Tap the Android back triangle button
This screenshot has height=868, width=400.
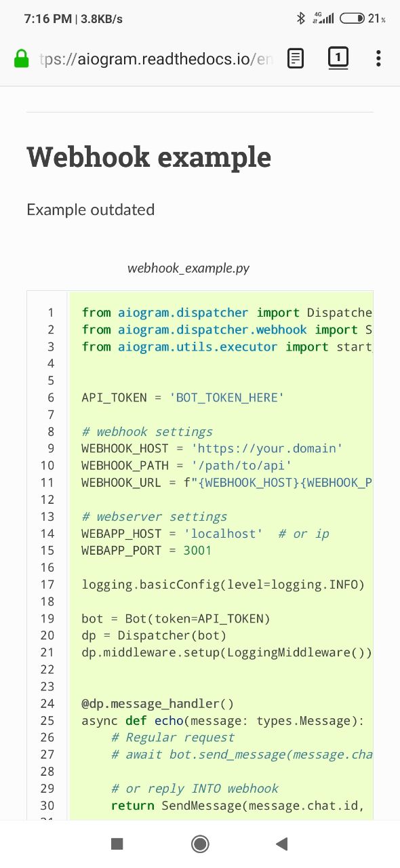[282, 844]
